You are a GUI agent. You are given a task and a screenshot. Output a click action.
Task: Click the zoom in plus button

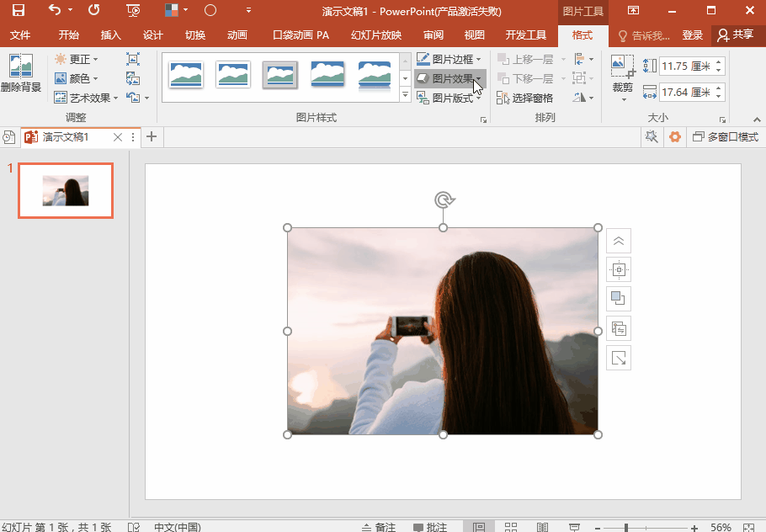click(x=694, y=528)
